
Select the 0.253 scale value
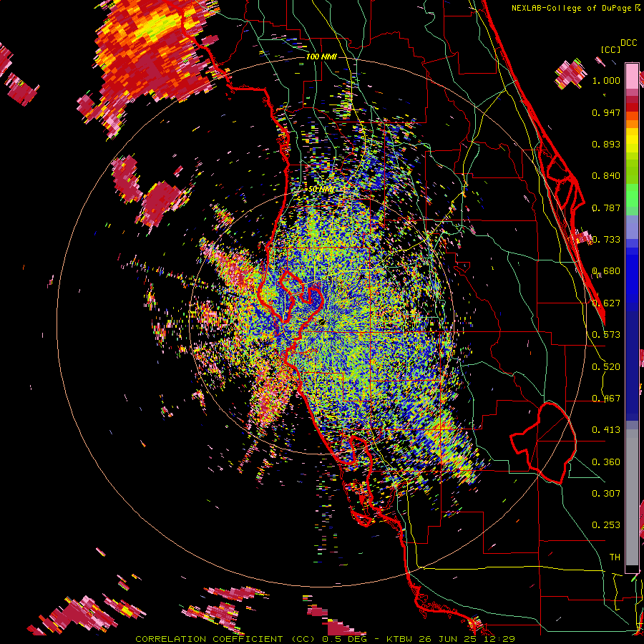606,525
